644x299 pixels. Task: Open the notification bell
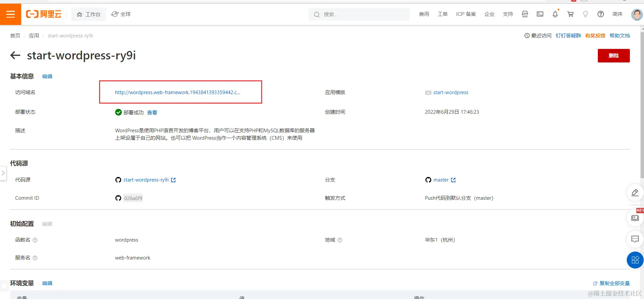[555, 14]
